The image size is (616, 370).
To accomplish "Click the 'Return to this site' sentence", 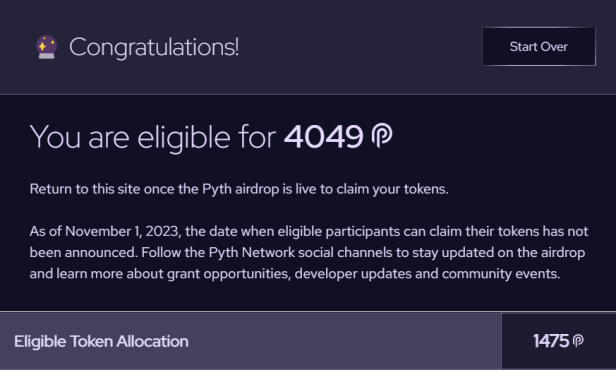I will pos(239,189).
